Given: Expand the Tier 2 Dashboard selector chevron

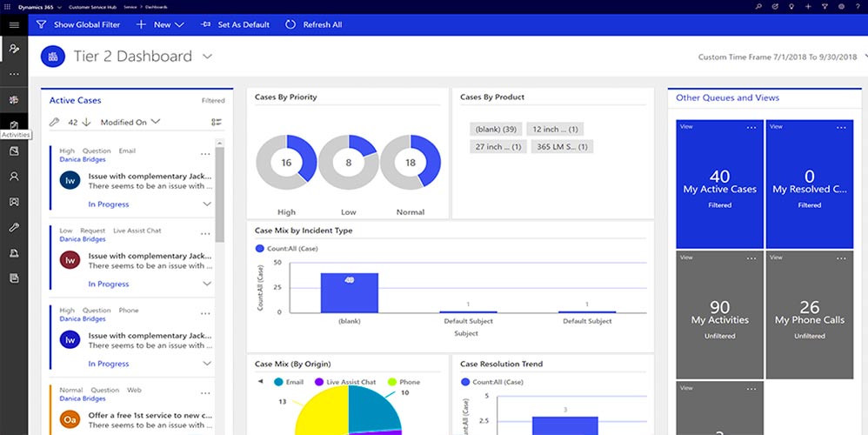Looking at the screenshot, I should [207, 57].
